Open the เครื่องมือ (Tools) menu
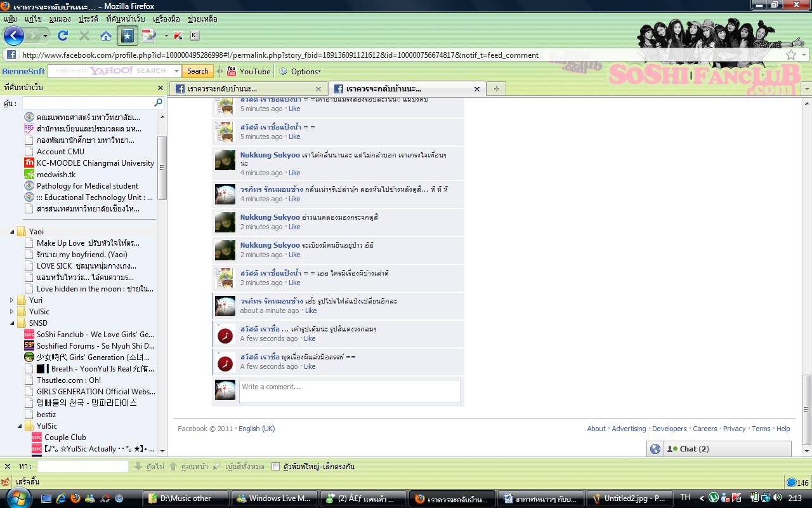The height and width of the screenshot is (508, 812). (166, 19)
